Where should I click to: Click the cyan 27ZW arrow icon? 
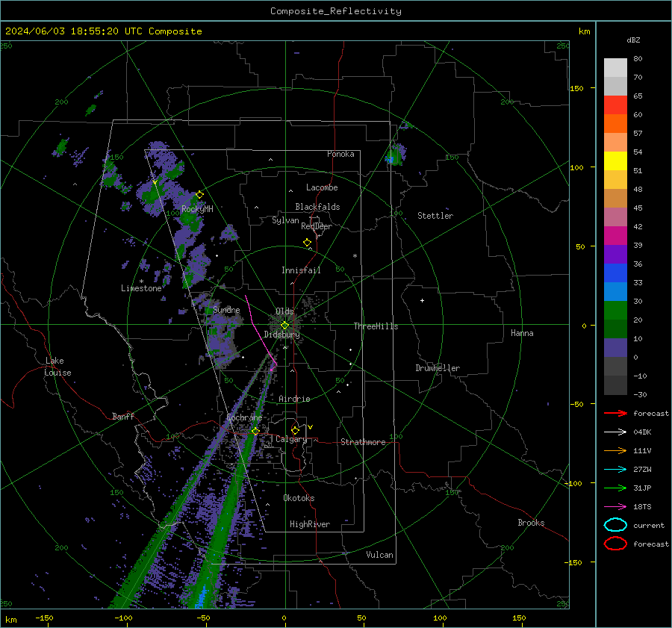[x=615, y=470]
